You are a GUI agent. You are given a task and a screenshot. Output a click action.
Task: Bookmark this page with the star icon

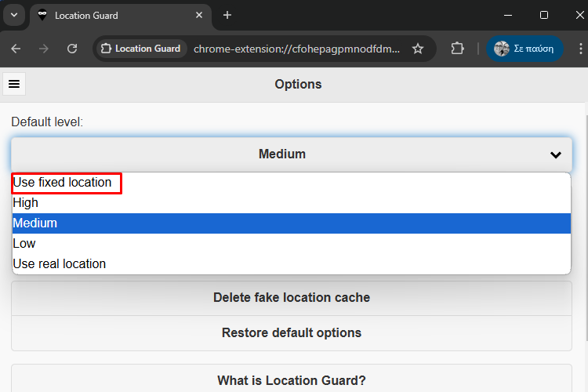click(x=417, y=49)
